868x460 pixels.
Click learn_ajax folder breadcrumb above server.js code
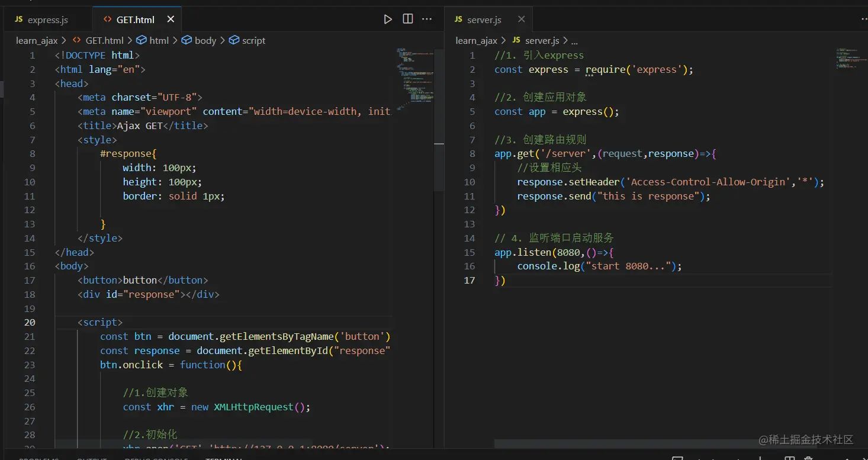pyautogui.click(x=476, y=40)
